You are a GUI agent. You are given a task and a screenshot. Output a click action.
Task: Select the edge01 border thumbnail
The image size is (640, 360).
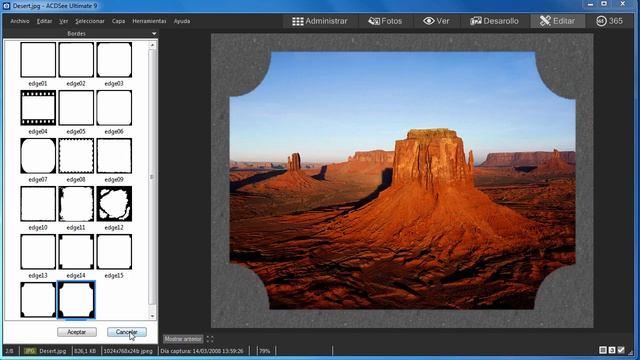coord(38,60)
